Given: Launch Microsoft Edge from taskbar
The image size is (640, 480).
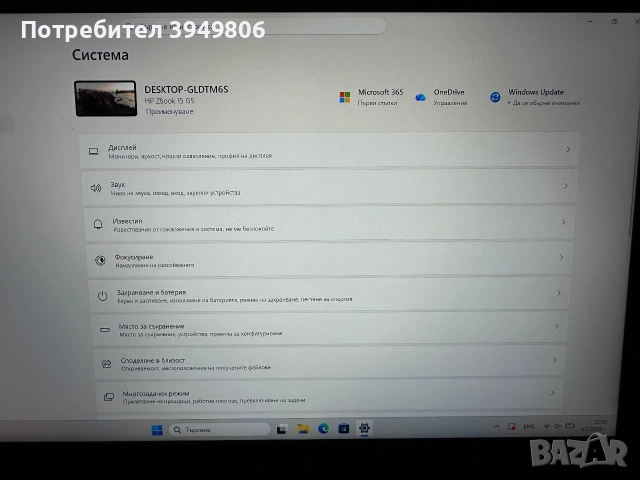Looking at the screenshot, I should pos(324,428).
